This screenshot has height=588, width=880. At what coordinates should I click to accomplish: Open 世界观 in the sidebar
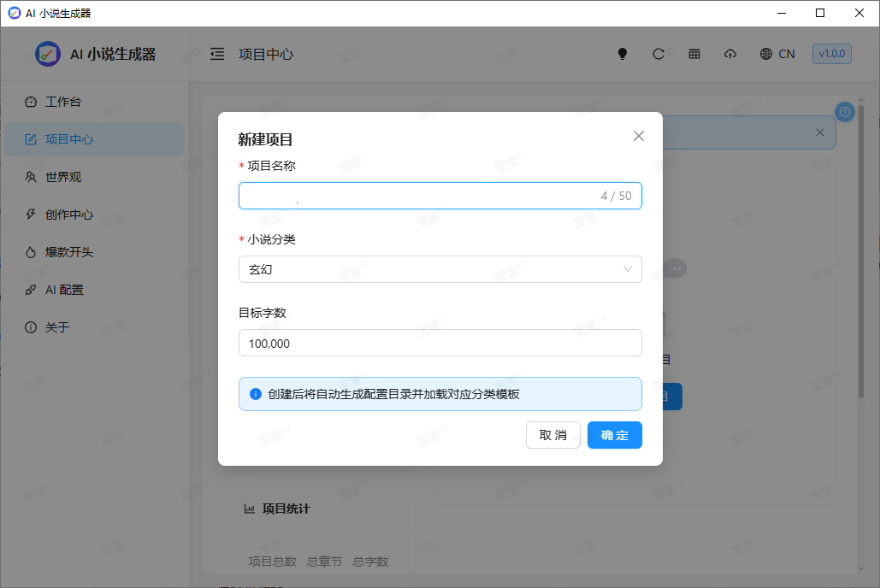coord(94,177)
